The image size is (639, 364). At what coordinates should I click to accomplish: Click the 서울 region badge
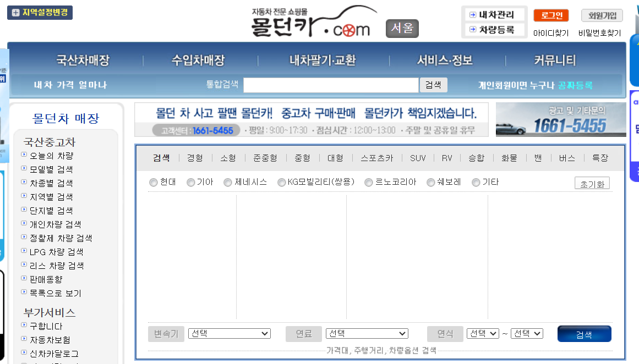(402, 28)
